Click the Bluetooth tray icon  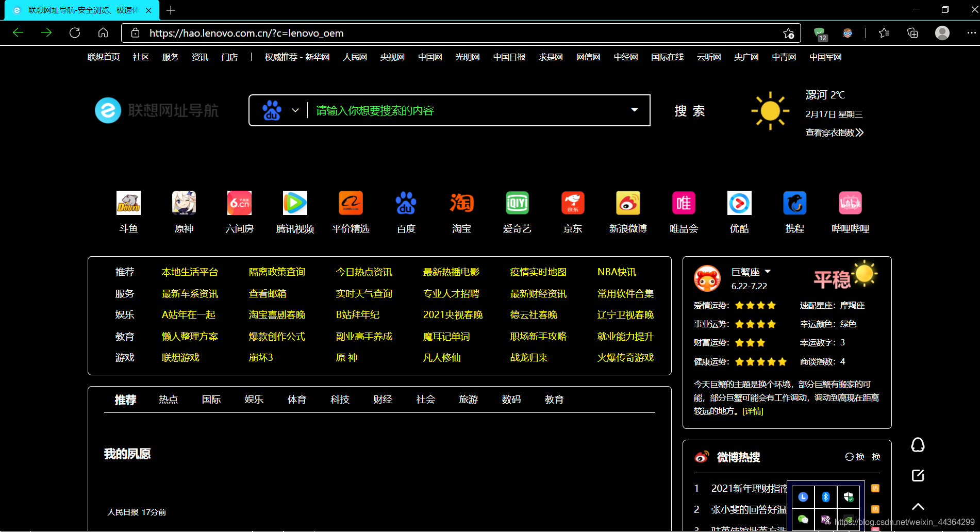[x=825, y=496]
